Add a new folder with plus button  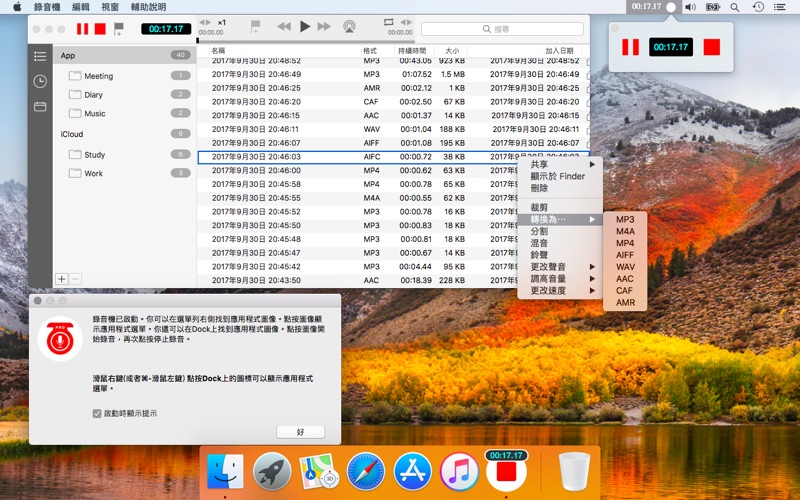[62, 279]
